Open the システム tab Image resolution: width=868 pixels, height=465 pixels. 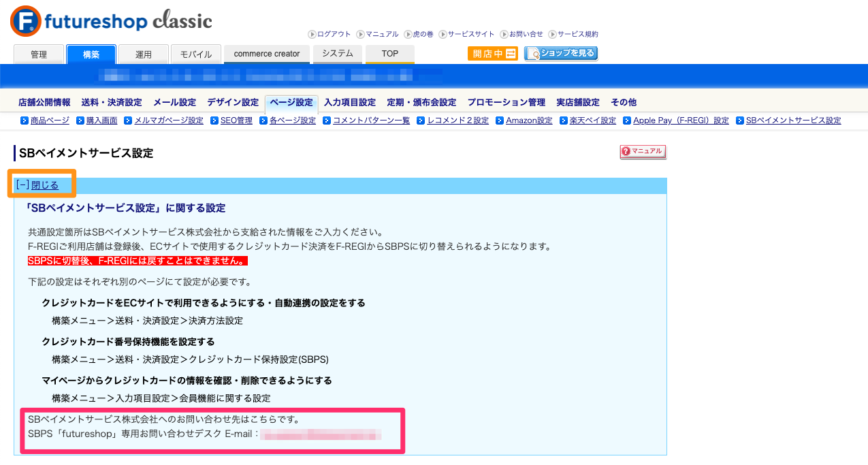(x=338, y=54)
